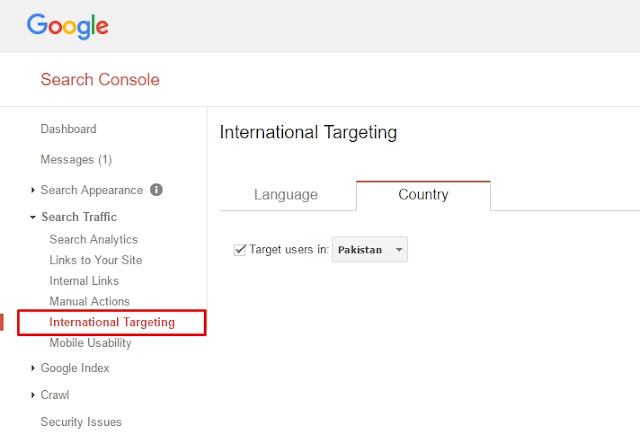
Task: Open the Search Console home link
Action: tap(100, 79)
